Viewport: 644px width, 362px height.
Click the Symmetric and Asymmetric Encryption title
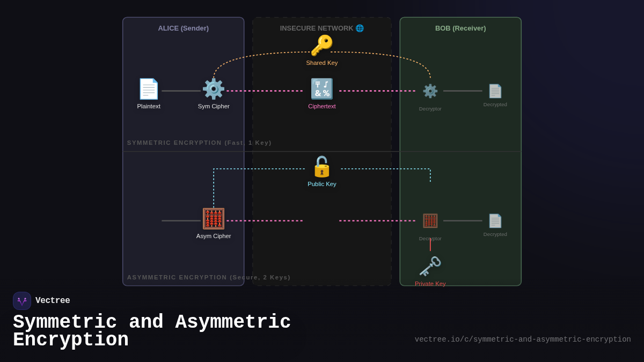point(152,330)
